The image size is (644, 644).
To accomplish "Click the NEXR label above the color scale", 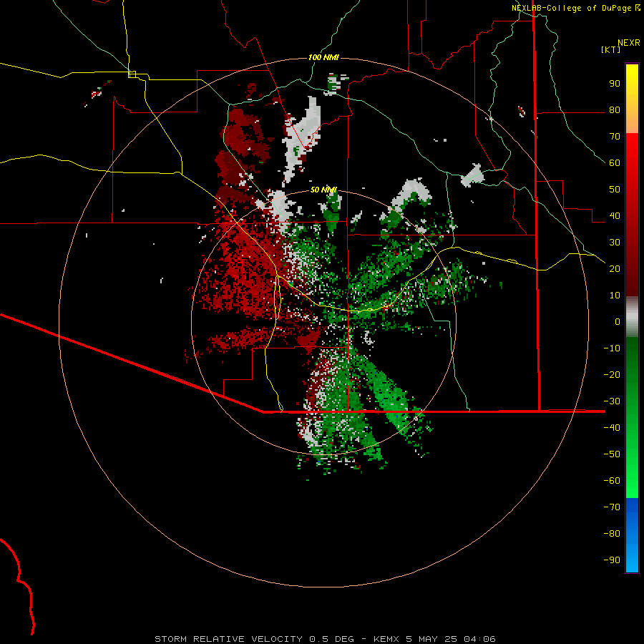I will (629, 43).
